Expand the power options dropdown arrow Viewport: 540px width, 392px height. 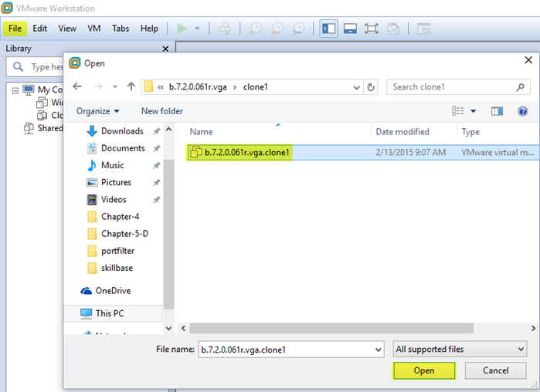tap(197, 29)
